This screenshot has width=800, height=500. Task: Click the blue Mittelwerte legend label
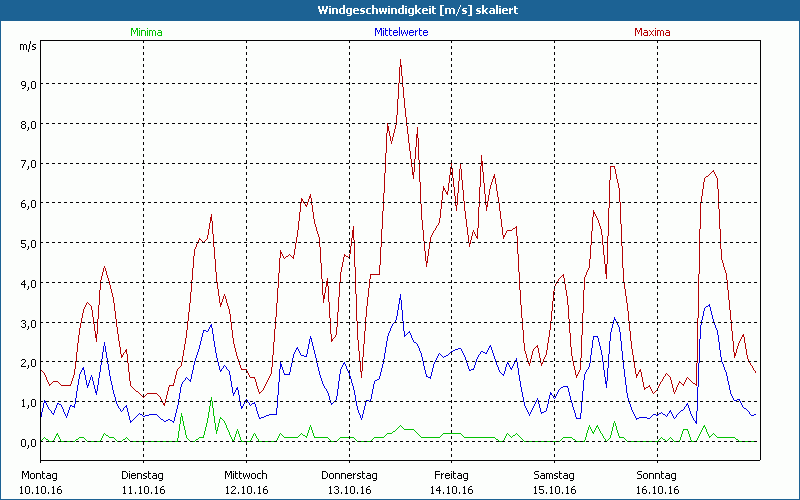pyautogui.click(x=401, y=32)
